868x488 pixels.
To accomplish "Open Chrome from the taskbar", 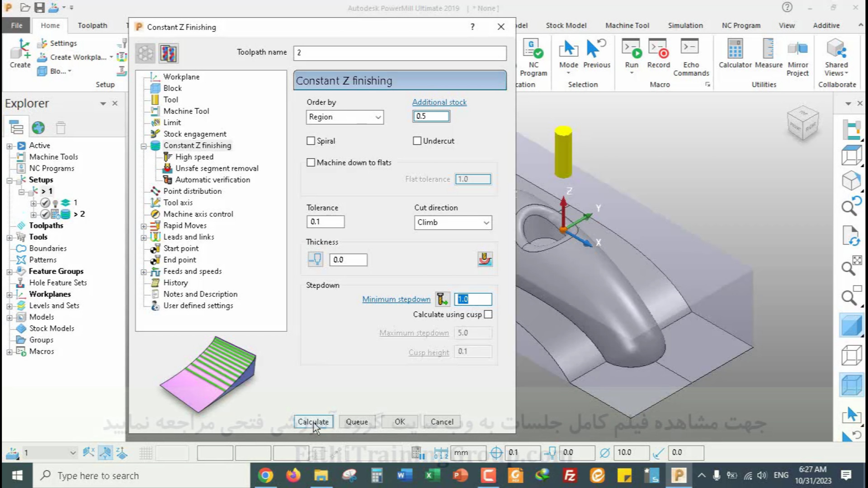I will (266, 475).
